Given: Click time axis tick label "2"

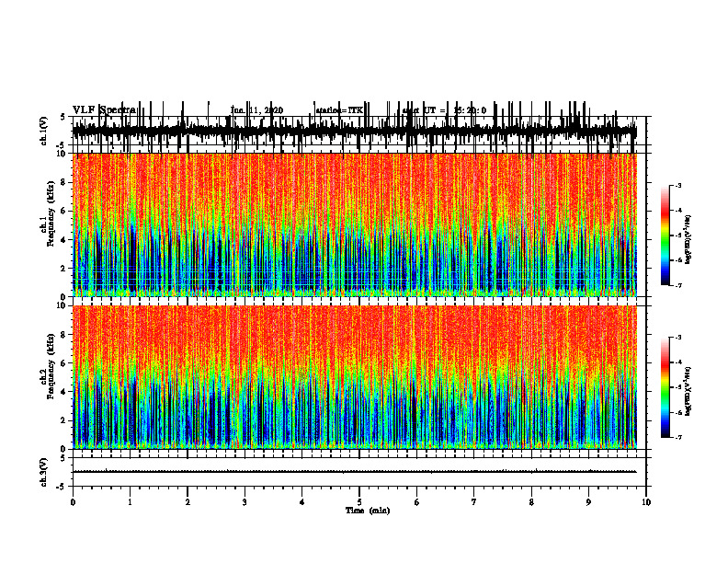Looking at the screenshot, I should click(x=188, y=502).
